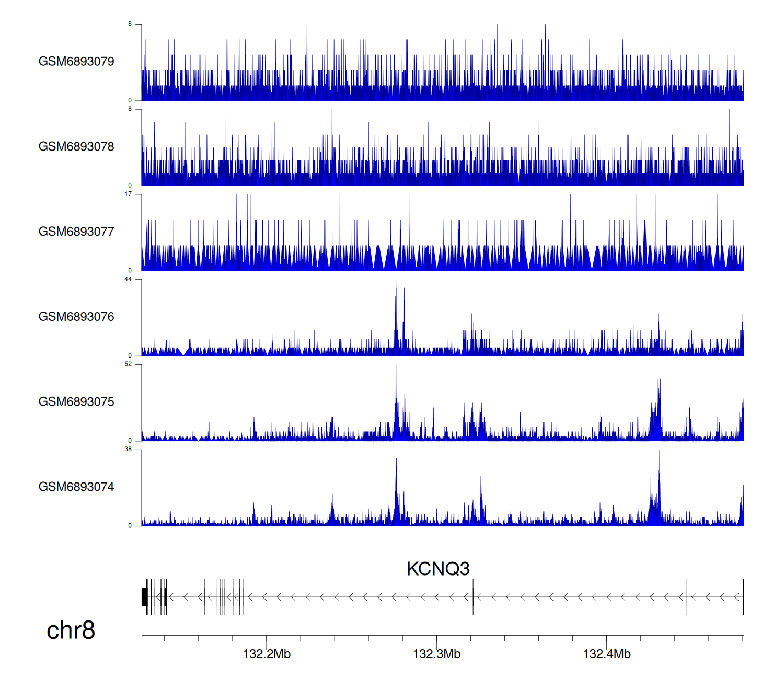The image size is (784, 690).
Task: Click the thick exon block at KCNQ3 left end
Action: pos(144,597)
